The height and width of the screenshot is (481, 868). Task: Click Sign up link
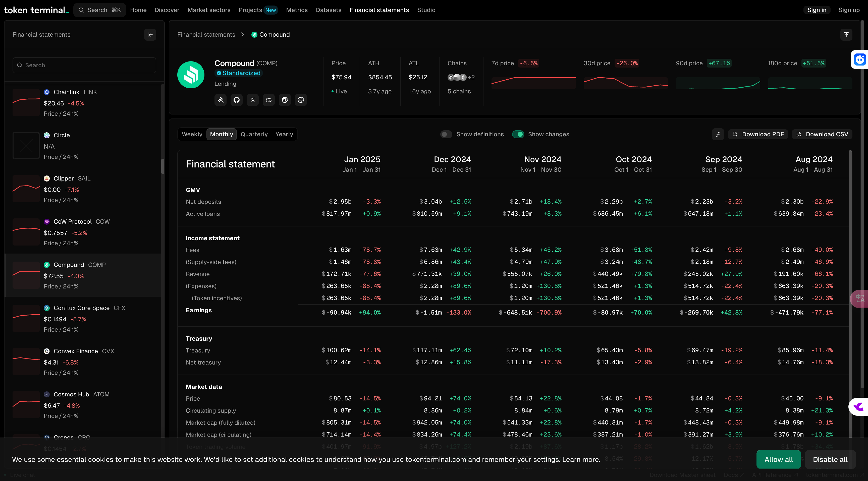(849, 10)
